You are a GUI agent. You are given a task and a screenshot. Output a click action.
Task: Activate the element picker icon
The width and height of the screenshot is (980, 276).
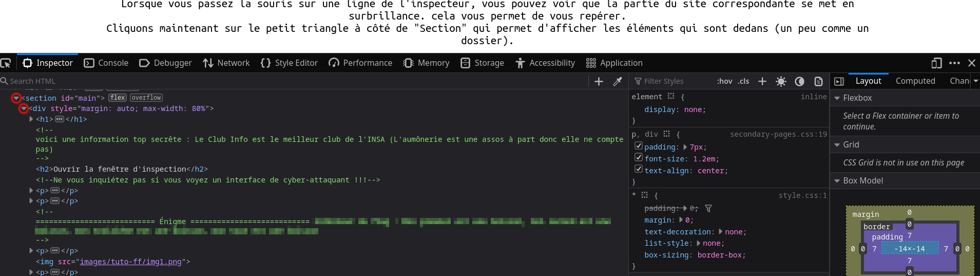pyautogui.click(x=6, y=63)
